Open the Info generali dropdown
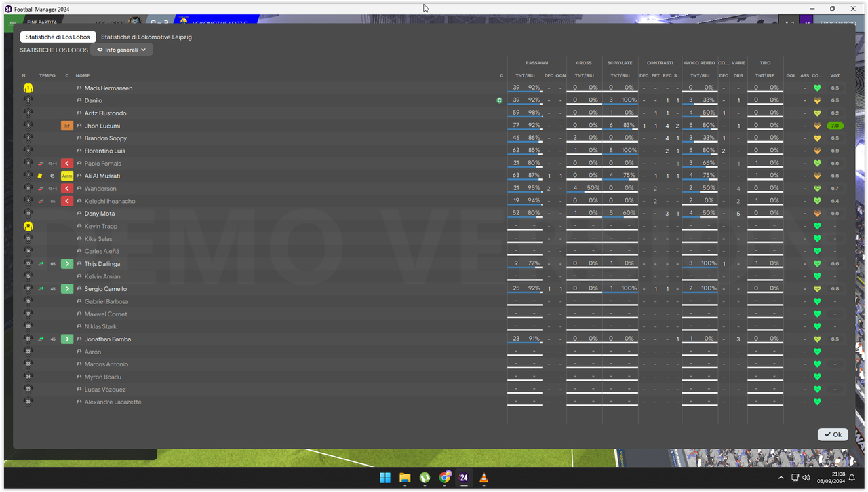 click(x=122, y=50)
